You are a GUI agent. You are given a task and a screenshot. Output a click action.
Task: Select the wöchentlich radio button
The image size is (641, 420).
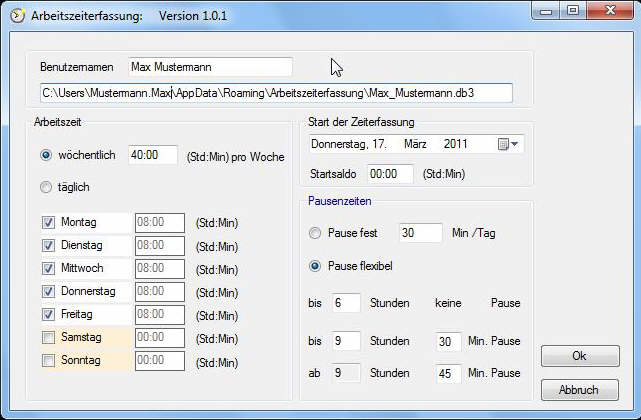[46, 155]
